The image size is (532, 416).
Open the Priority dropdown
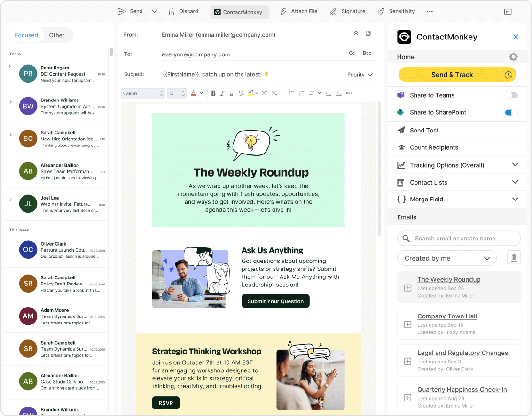pyautogui.click(x=360, y=75)
